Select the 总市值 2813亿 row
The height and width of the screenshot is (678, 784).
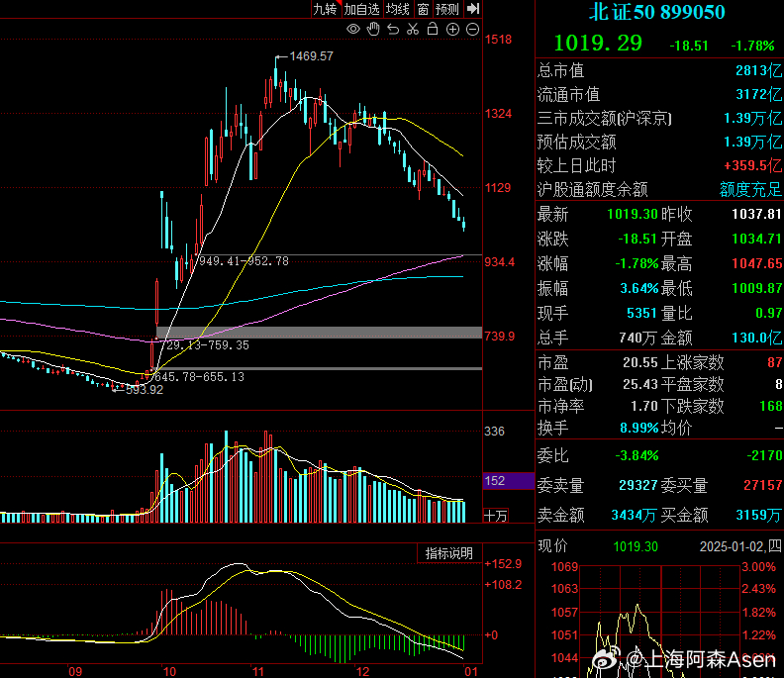pos(659,70)
